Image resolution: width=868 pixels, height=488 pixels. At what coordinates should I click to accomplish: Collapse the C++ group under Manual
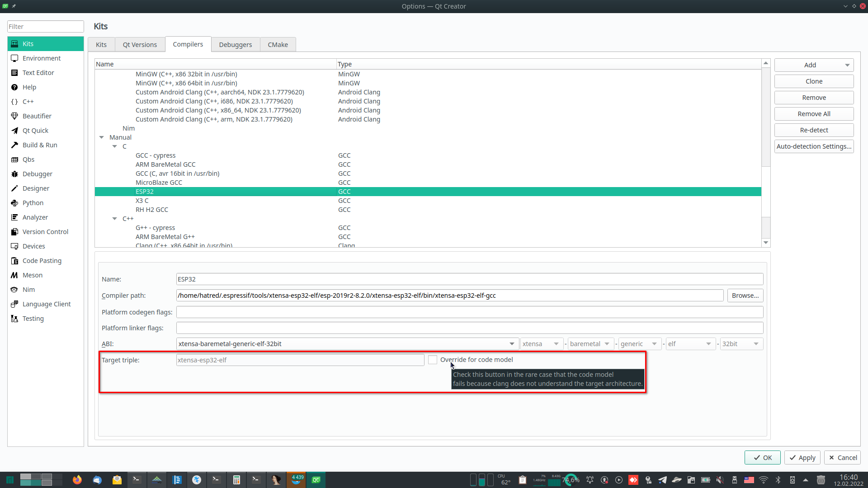pos(115,219)
